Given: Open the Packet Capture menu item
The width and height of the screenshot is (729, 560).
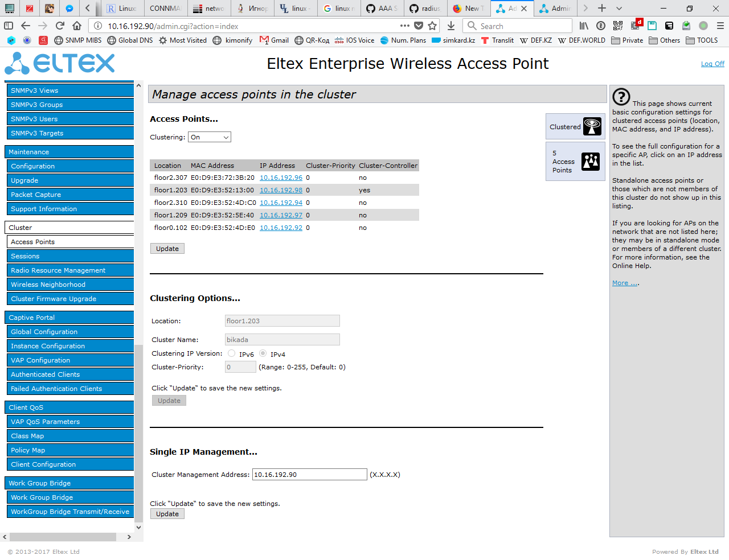Looking at the screenshot, I should tap(71, 195).
